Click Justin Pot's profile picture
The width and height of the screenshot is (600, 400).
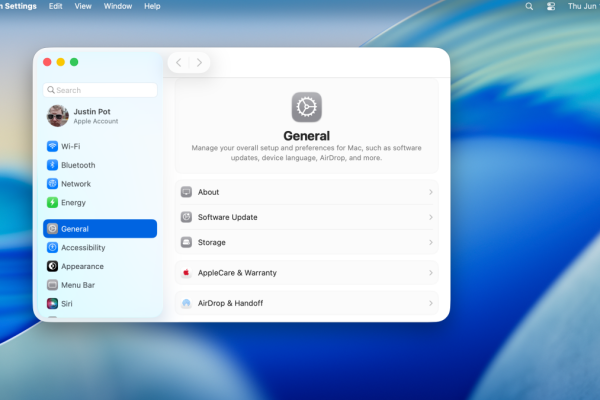(58, 116)
